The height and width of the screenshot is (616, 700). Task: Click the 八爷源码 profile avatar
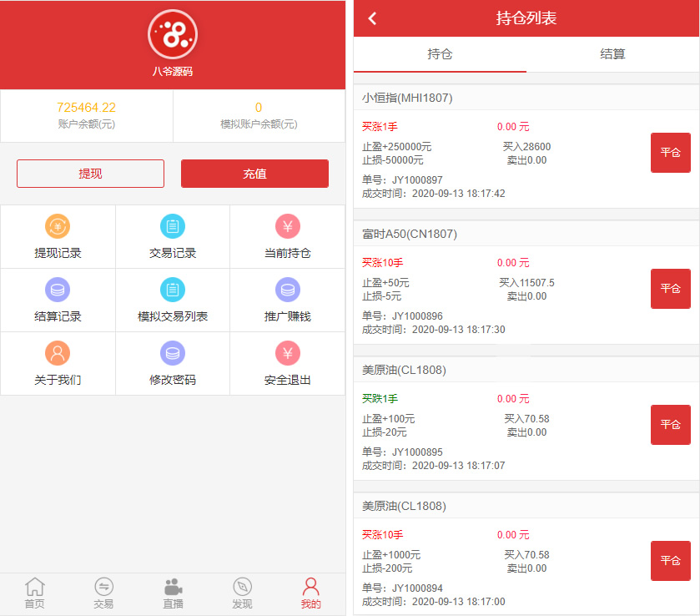coord(173,34)
